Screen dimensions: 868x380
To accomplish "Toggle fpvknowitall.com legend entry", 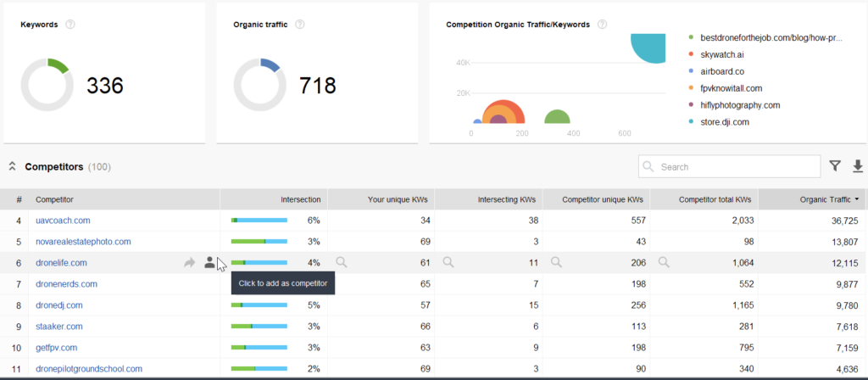I will coord(726,88).
